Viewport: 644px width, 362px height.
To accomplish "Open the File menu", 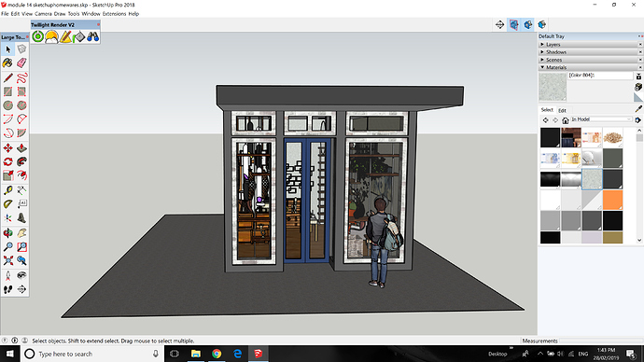I will coord(5,14).
